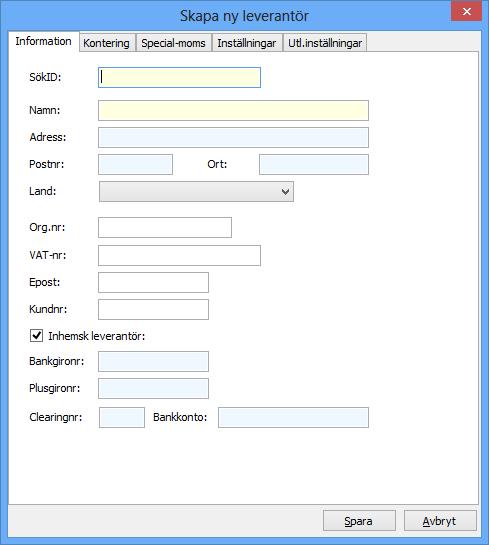The image size is (489, 545).
Task: Open the Special-moms tab
Action: pos(173,43)
